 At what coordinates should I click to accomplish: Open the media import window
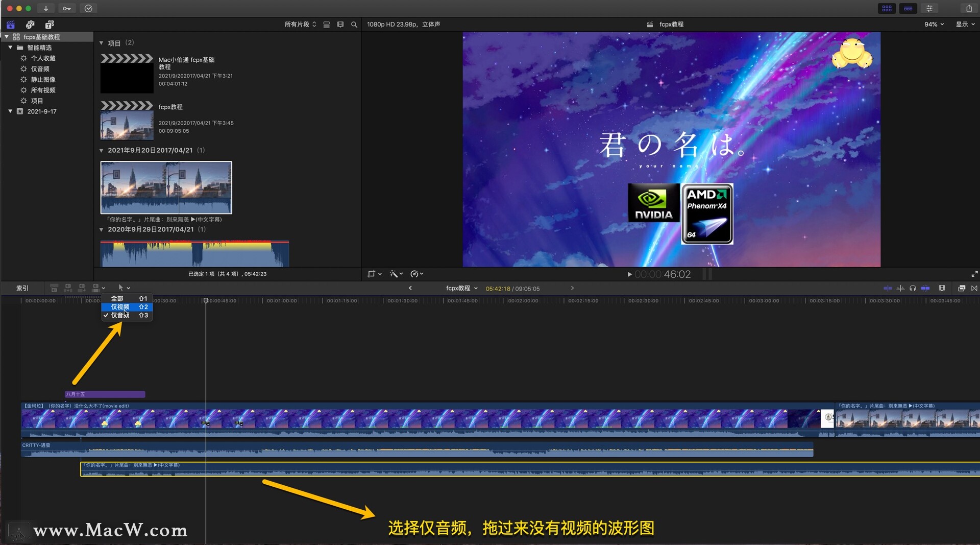click(46, 8)
